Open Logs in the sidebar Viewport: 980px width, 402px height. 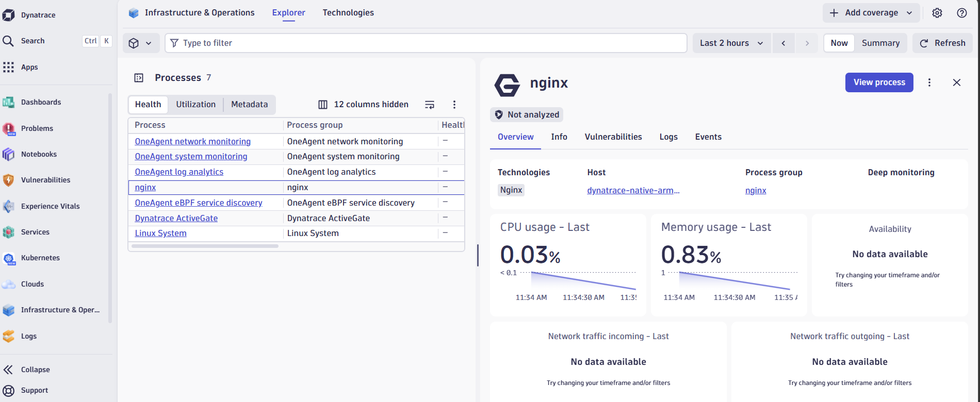point(28,336)
